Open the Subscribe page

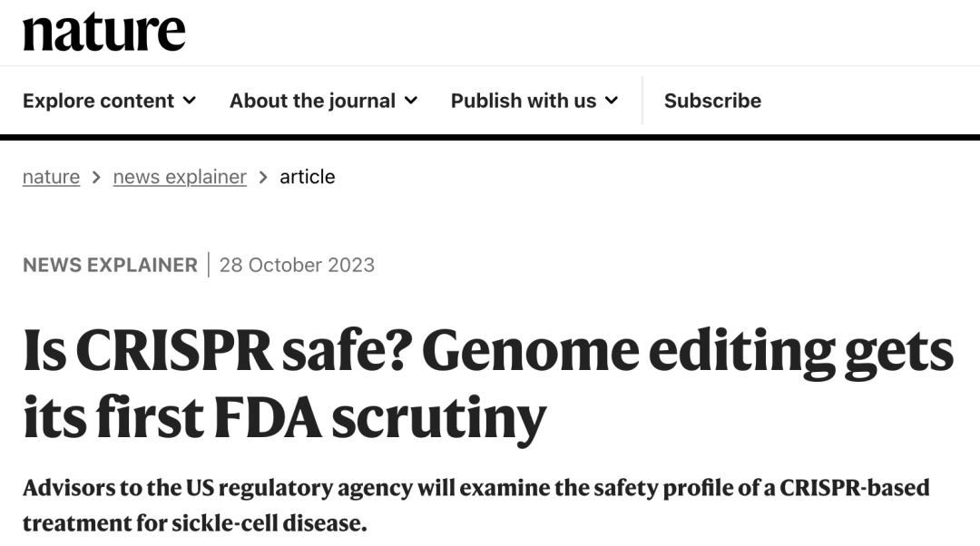(712, 101)
